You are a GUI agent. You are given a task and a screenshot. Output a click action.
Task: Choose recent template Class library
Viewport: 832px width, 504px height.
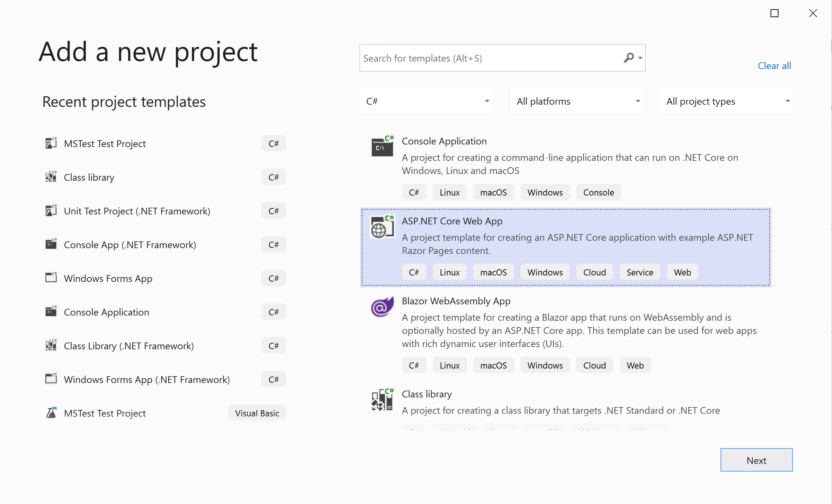pyautogui.click(x=165, y=177)
